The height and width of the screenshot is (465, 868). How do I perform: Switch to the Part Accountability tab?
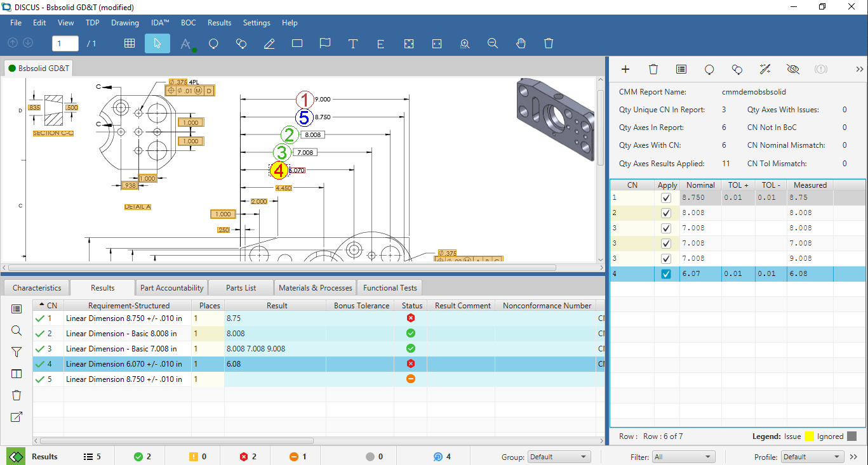pos(171,288)
